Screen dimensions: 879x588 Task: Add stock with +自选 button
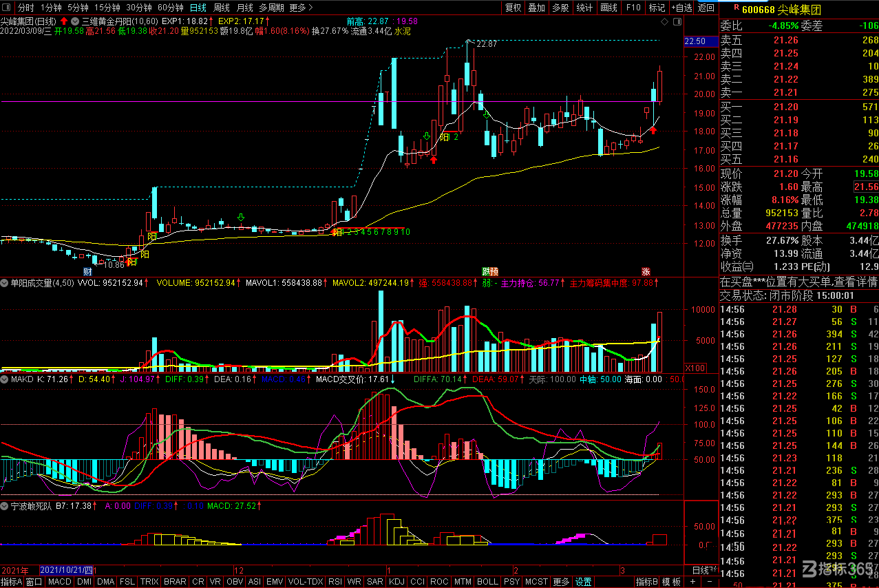(x=681, y=8)
